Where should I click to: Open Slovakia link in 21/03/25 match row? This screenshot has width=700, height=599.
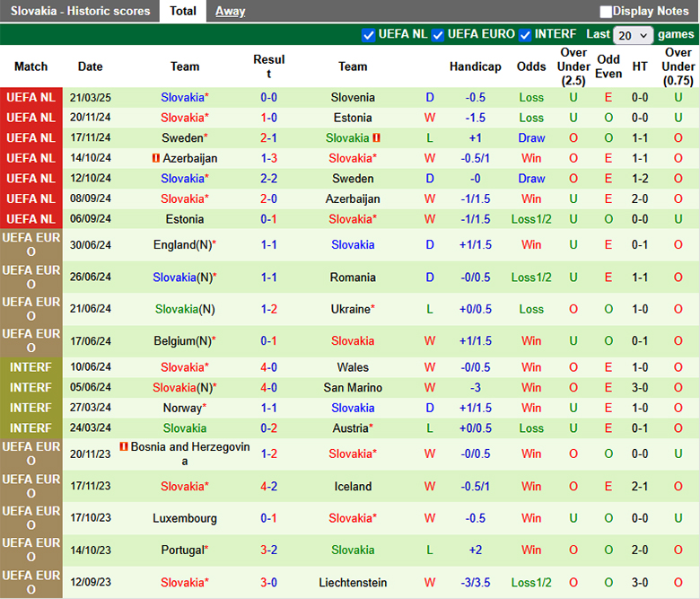tap(184, 97)
